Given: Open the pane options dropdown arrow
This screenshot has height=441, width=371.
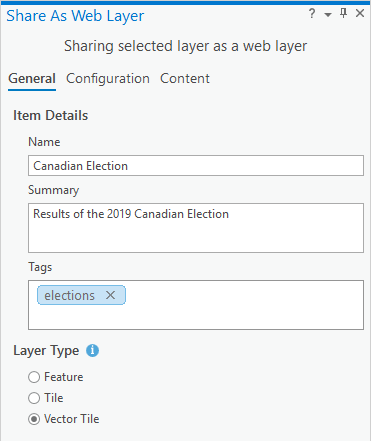Looking at the screenshot, I should pyautogui.click(x=328, y=15).
